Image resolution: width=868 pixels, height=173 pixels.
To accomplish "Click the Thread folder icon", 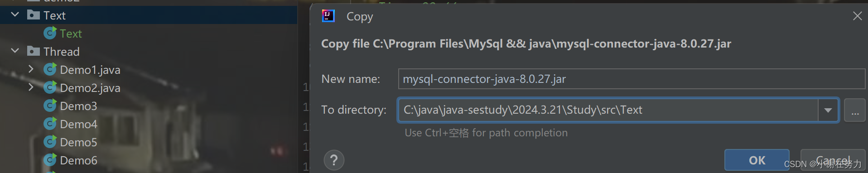I will click(33, 51).
